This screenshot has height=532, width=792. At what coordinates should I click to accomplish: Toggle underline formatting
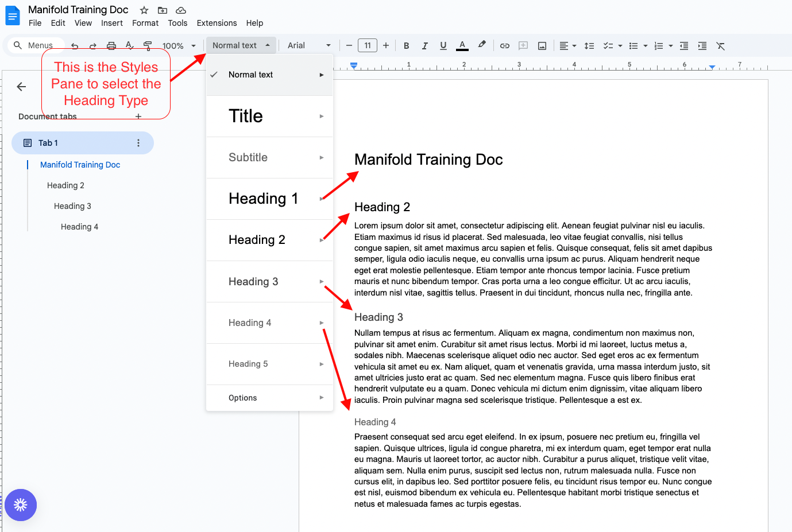click(443, 45)
